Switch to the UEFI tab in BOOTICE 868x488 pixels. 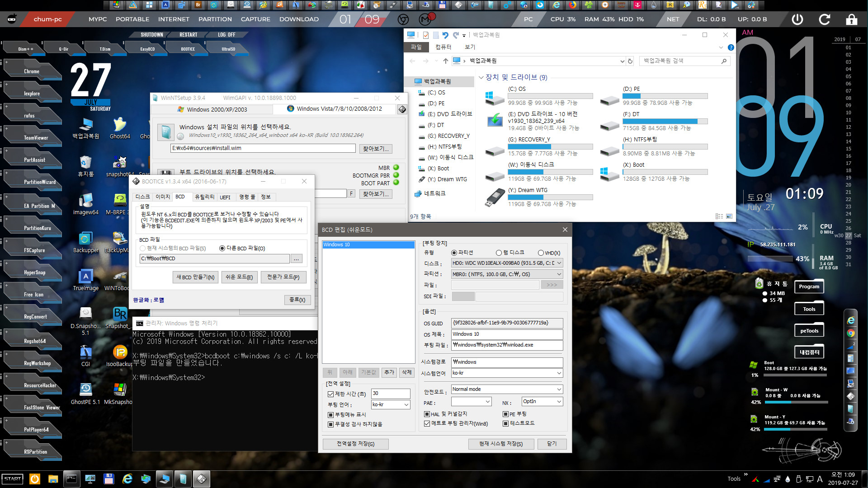coord(225,197)
